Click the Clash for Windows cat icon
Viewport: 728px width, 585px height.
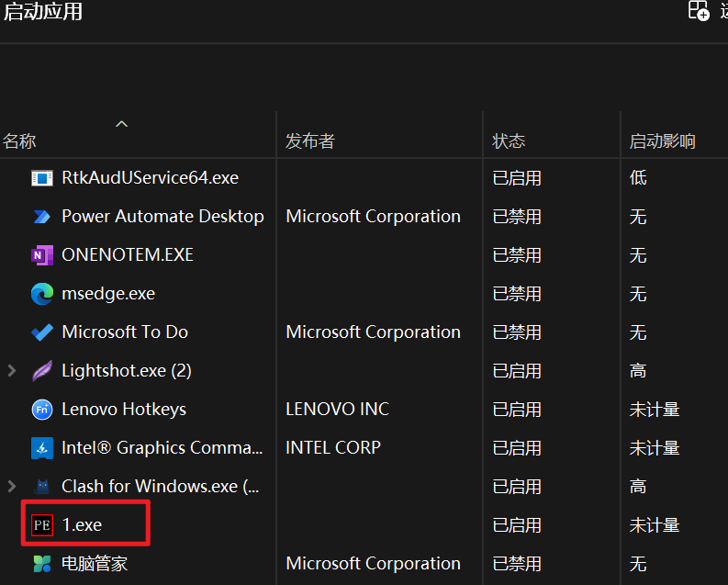point(42,487)
